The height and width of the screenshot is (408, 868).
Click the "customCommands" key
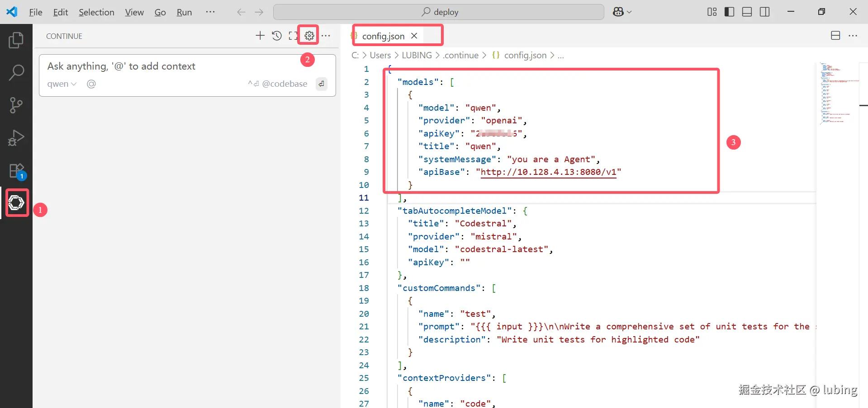(x=439, y=288)
